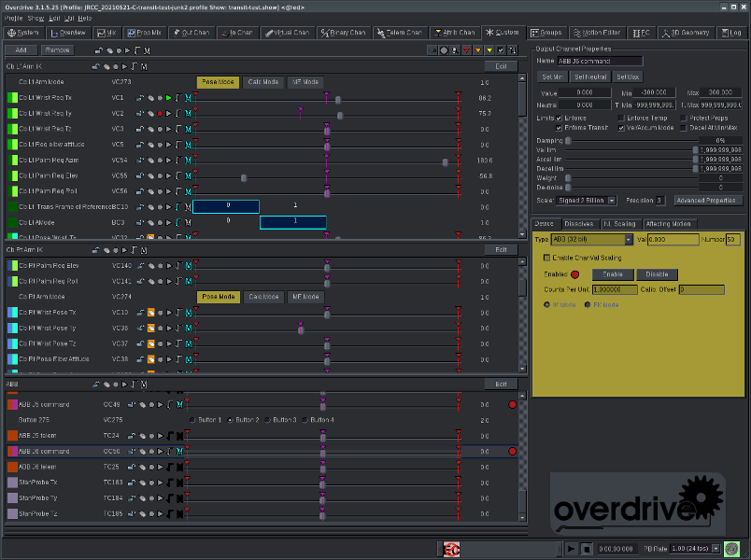751x560 pixels.
Task: Toggle the Enforce Transit checkbox
Action: tap(559, 128)
